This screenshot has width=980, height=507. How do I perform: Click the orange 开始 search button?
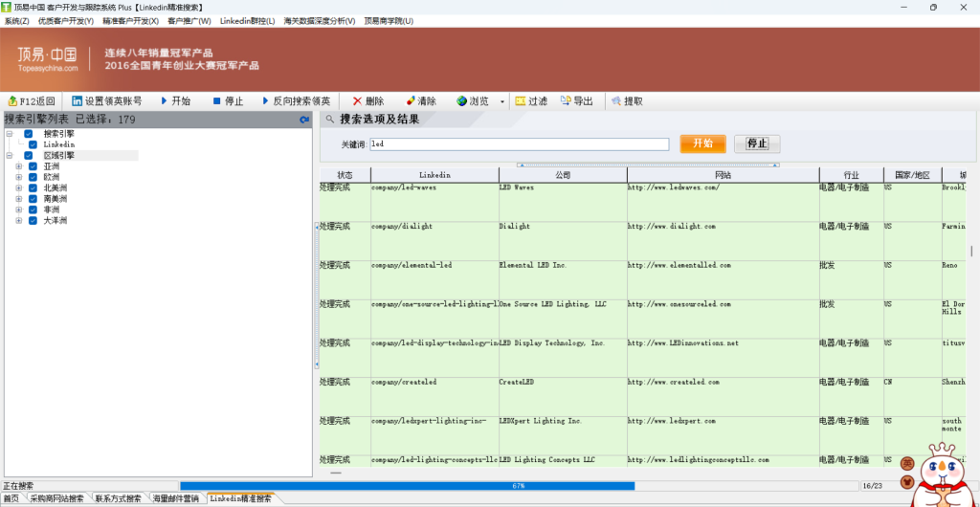[x=702, y=143]
